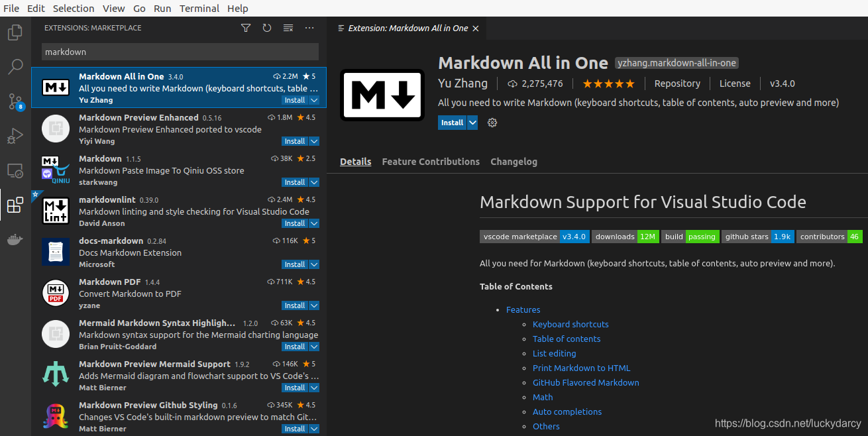Expand Install dropdown for Mermaid Support

314,388
